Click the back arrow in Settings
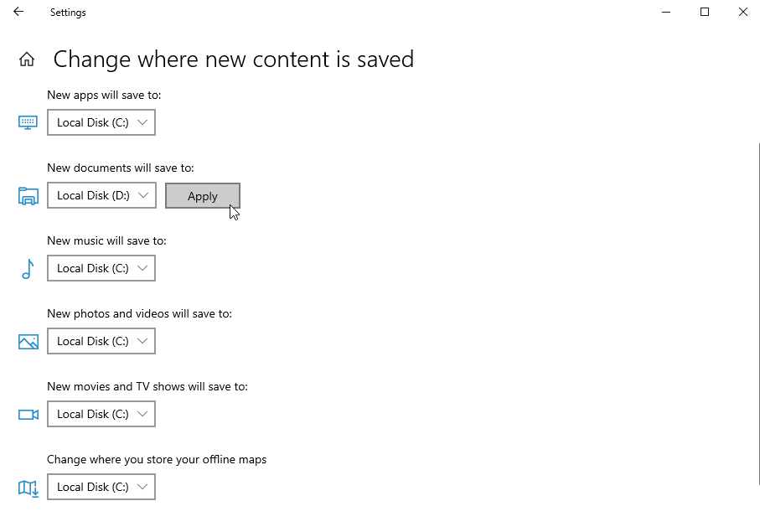Viewport: 760px width, 532px height. [x=18, y=13]
